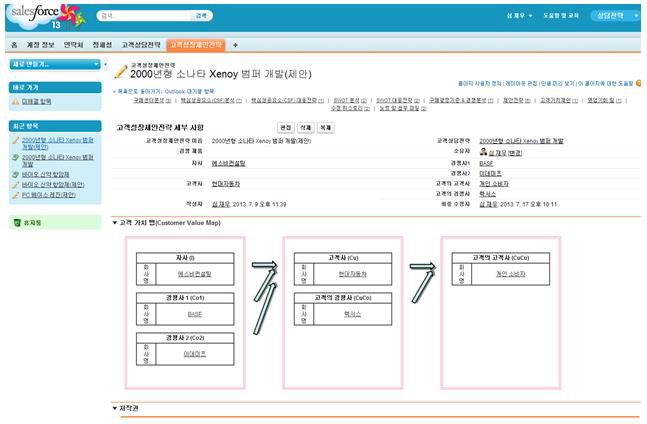Click the customize page link at top right
The height and width of the screenshot is (424, 647).
(480, 83)
